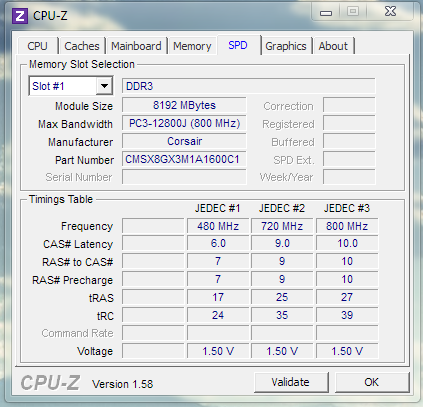Open the Slot #1 dropdown arrow
The width and height of the screenshot is (423, 407).
pos(104,86)
